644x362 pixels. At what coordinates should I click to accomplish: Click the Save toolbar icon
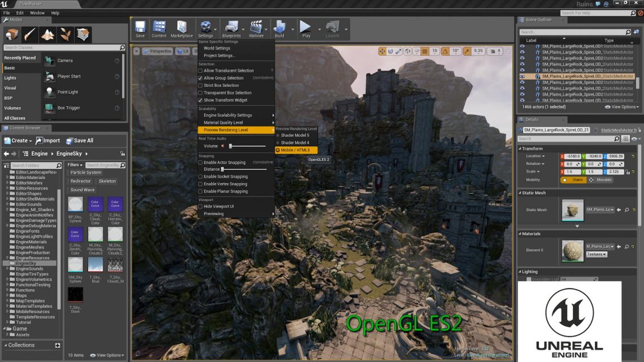click(140, 29)
